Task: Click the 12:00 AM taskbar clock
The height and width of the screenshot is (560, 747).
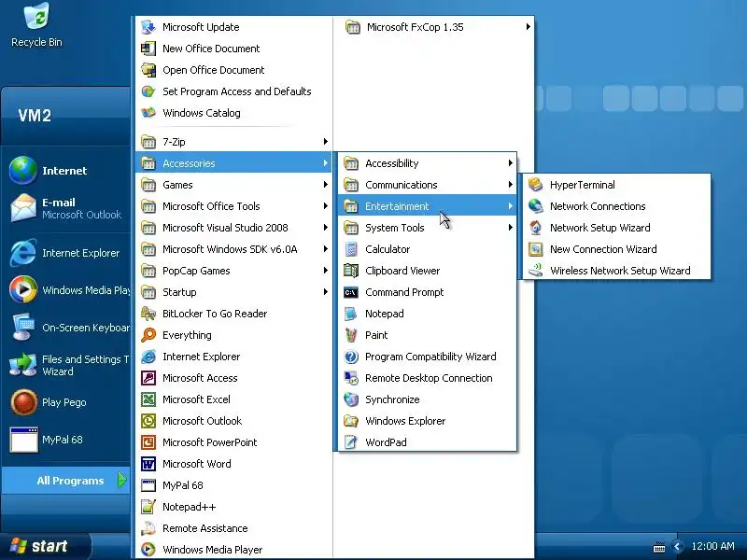Action: click(712, 546)
